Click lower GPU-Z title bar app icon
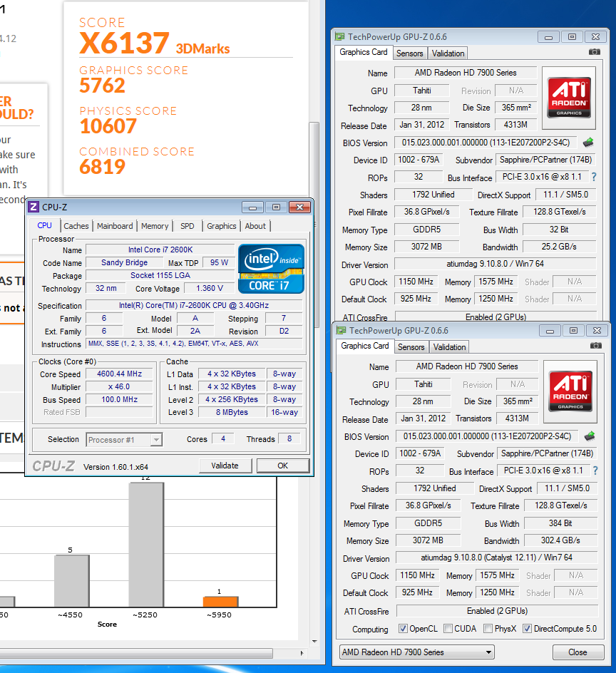The width and height of the screenshot is (616, 673). pos(342,331)
